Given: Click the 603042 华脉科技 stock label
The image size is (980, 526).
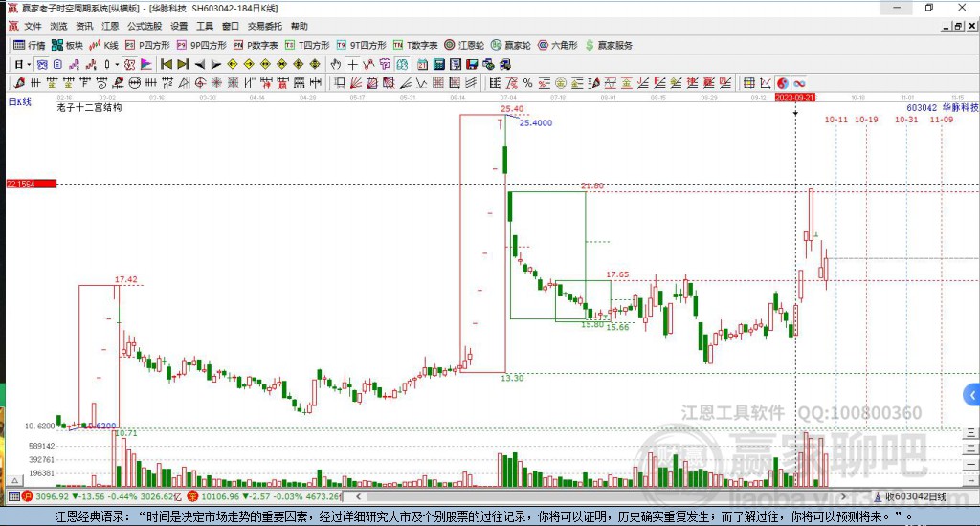Looking at the screenshot, I should click(943, 108).
